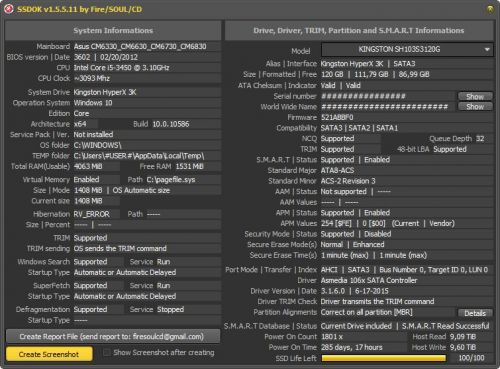Click S.M.A.R.T Read Successful status
The width and height of the screenshot is (500, 369).
pyautogui.click(x=446, y=326)
